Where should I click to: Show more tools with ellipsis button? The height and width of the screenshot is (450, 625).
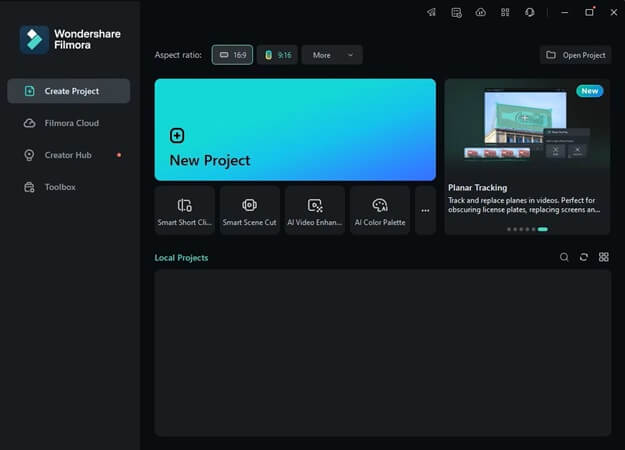point(425,210)
